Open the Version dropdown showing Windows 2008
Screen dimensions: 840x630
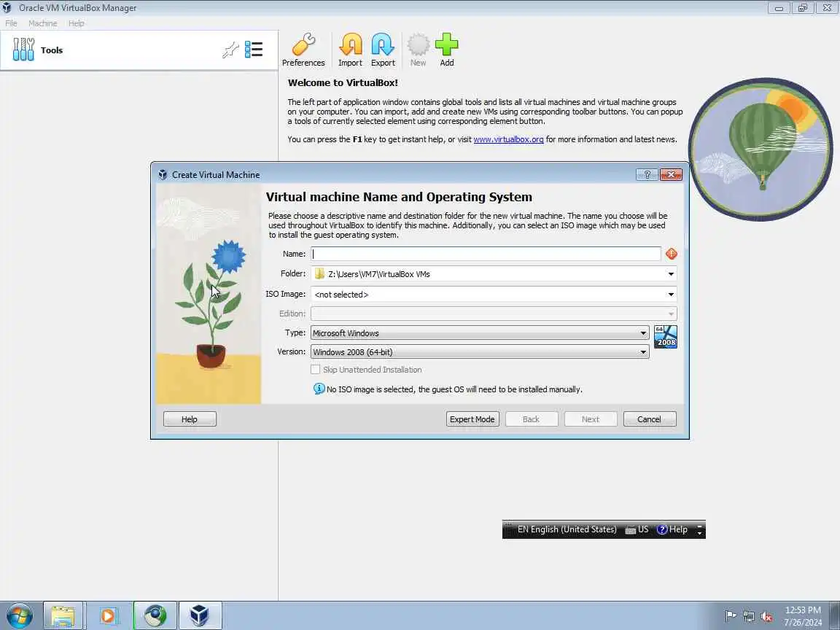point(480,352)
